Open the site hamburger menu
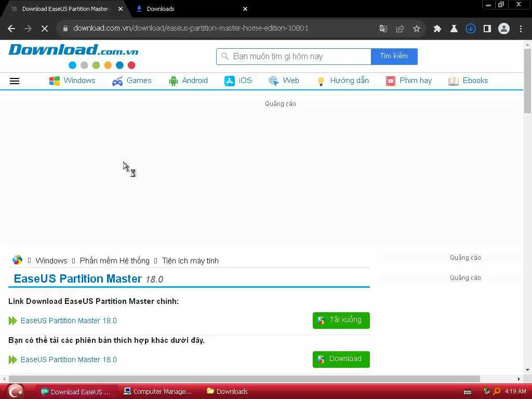The image size is (532, 399). tap(14, 81)
